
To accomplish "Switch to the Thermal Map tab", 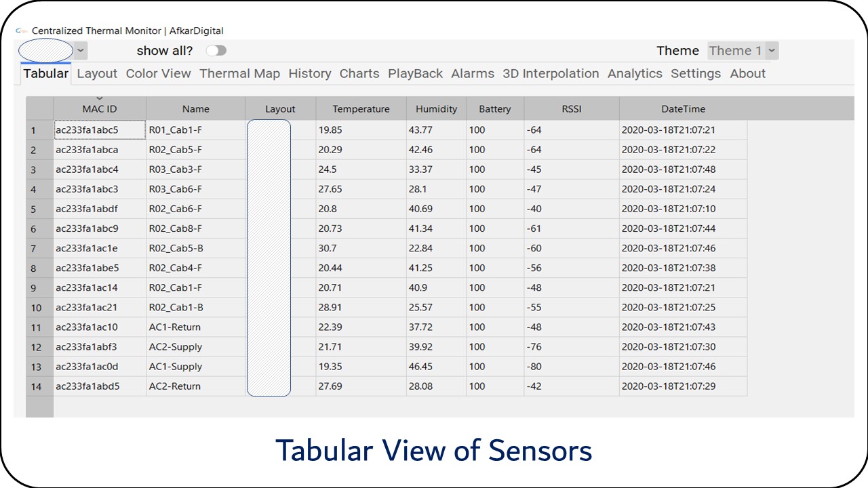I will click(239, 74).
